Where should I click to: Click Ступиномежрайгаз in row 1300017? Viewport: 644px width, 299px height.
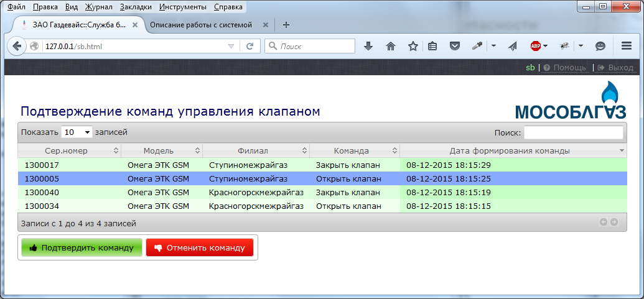coord(248,165)
